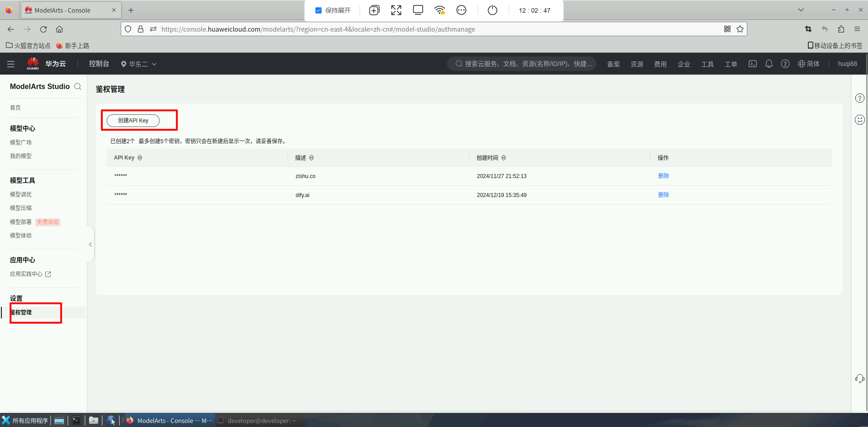The image size is (868, 427).
Task: Open the 费用 menu item
Action: click(x=660, y=64)
